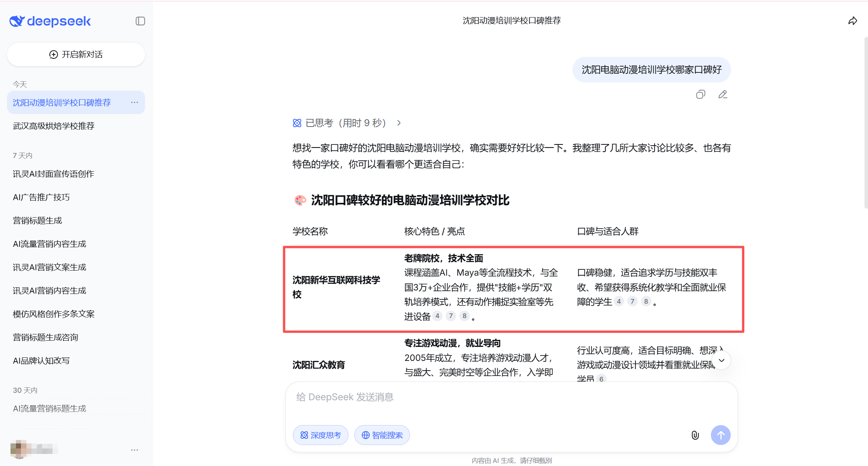868x466 pixels.
Task: Open the account options menu at the bottom of the sidebar
Action: tap(135, 450)
